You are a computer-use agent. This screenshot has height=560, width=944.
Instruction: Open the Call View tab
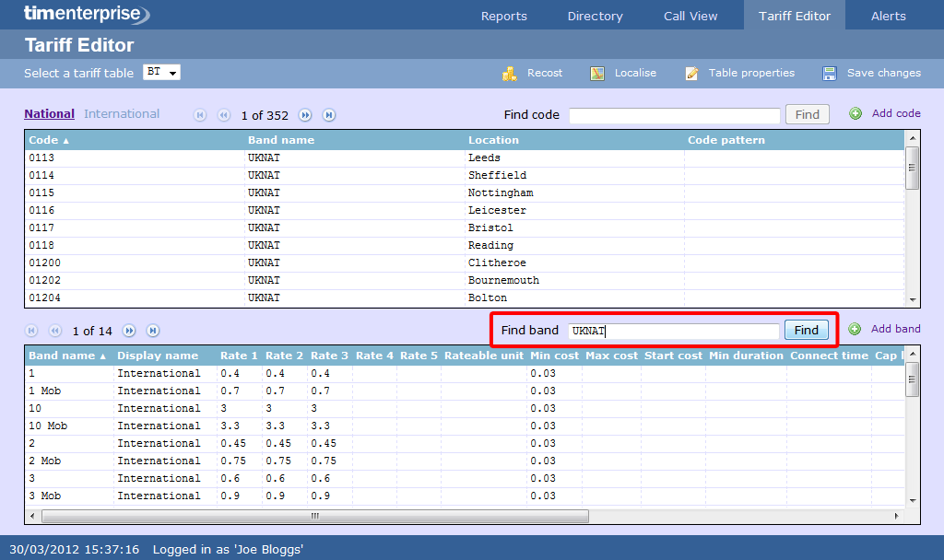tap(690, 16)
